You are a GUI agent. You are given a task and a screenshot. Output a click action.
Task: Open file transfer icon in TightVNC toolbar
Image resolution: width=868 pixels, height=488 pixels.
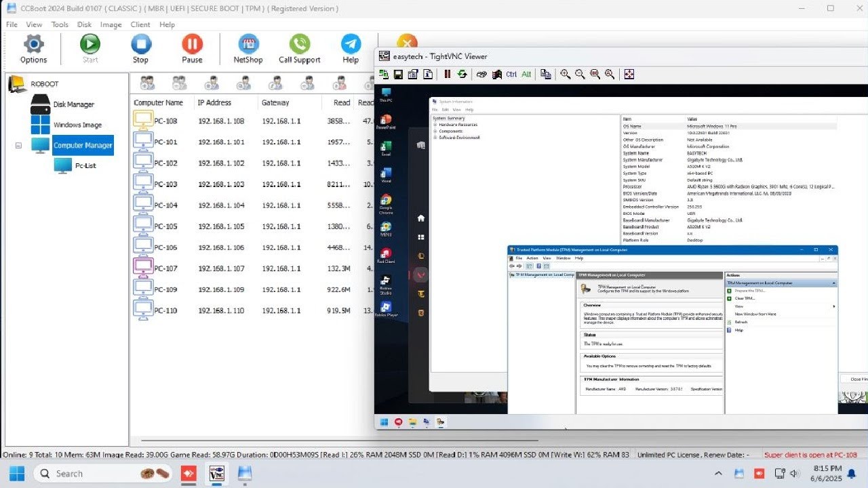pos(546,74)
